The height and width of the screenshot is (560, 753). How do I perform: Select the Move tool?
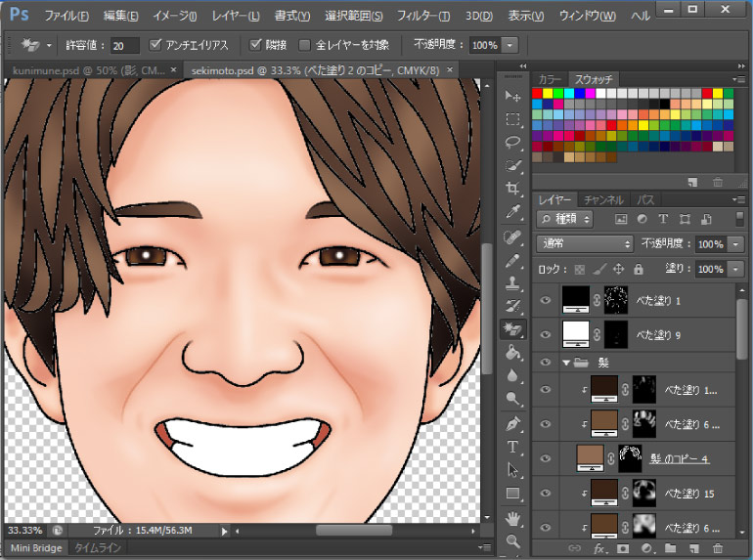[x=512, y=97]
